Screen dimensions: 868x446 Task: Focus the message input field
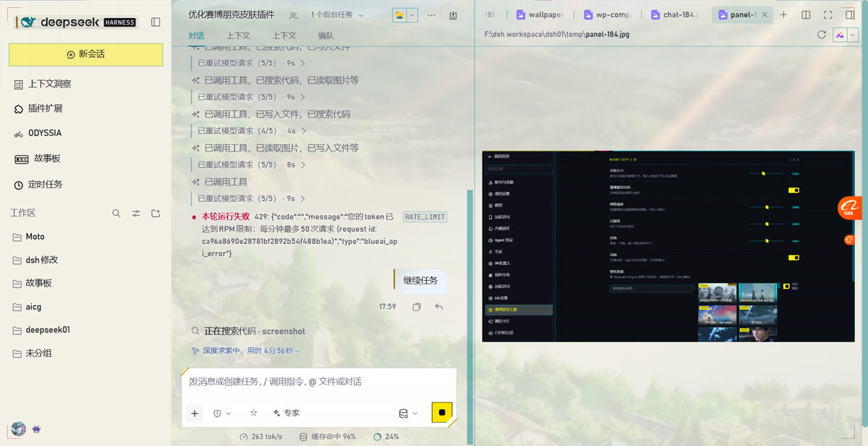click(x=319, y=382)
